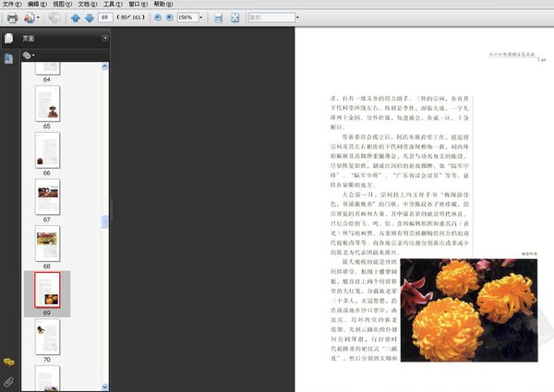This screenshot has width=554, height=392.
Task: Open the Attachments paperclip panel
Action: coord(8,381)
